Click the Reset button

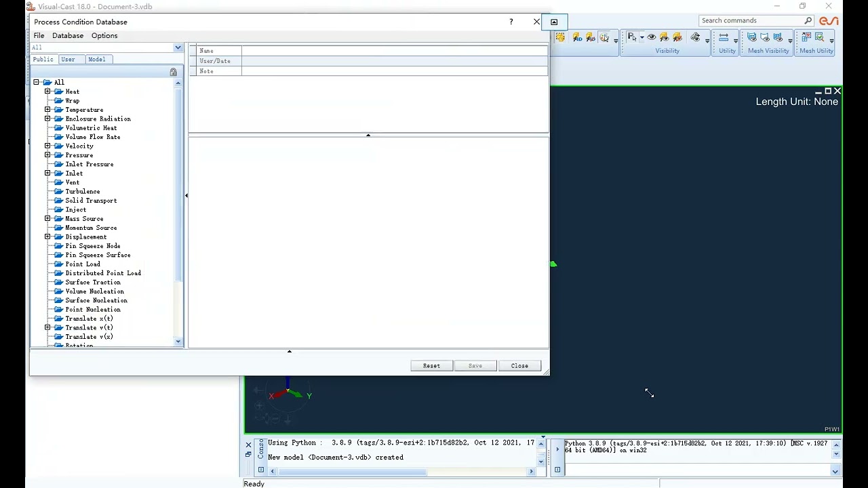(431, 366)
